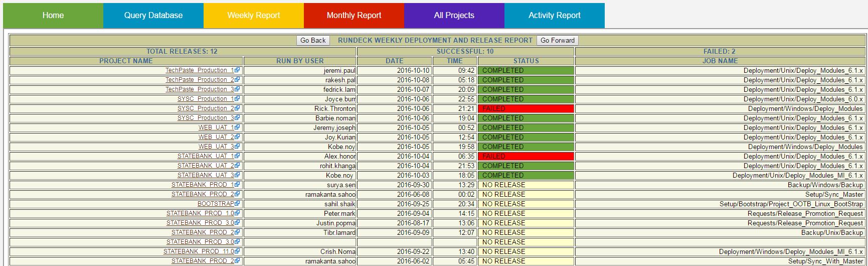Image resolution: width=868 pixels, height=266 pixels.
Task: Select user cell Joy.Kurian
Action: [300, 137]
